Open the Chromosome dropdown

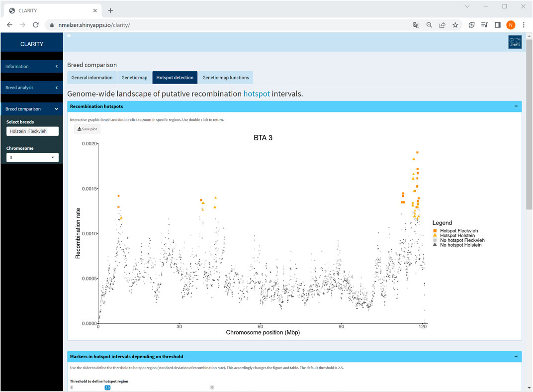pyautogui.click(x=32, y=157)
